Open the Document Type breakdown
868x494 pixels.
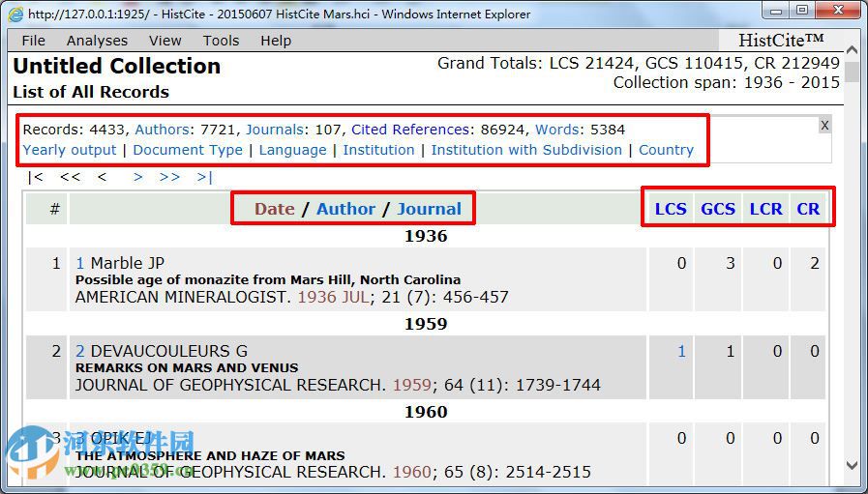(188, 150)
